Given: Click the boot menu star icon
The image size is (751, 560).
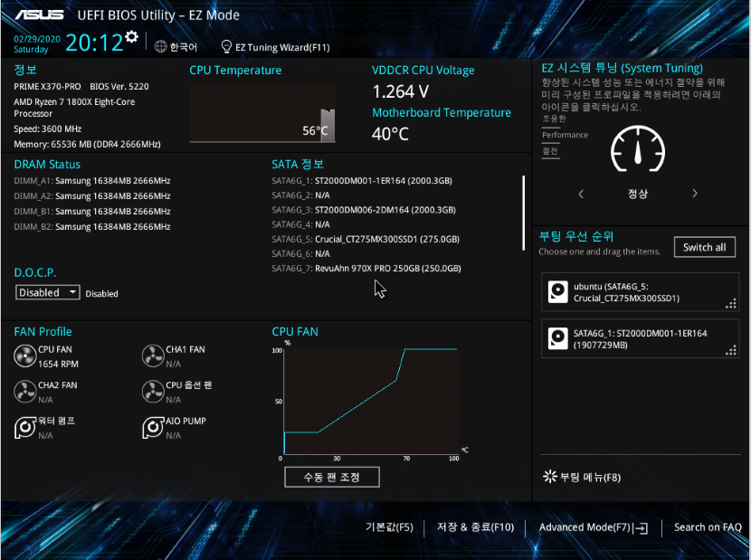Looking at the screenshot, I should click(550, 476).
